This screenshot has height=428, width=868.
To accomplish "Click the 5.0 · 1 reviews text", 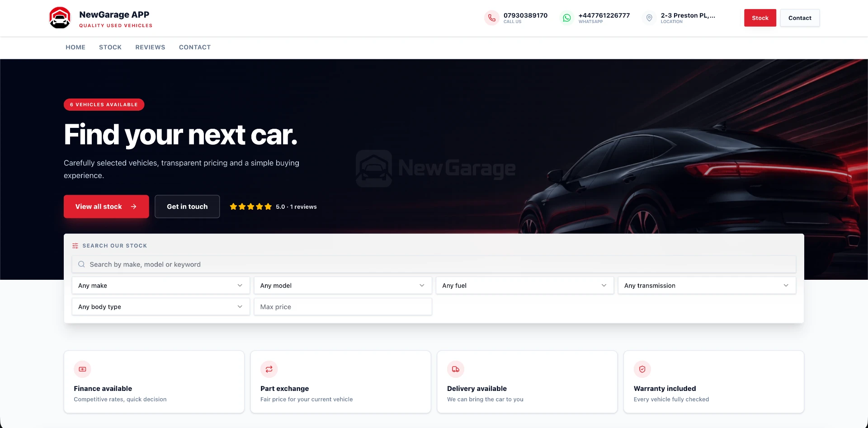I will (296, 207).
